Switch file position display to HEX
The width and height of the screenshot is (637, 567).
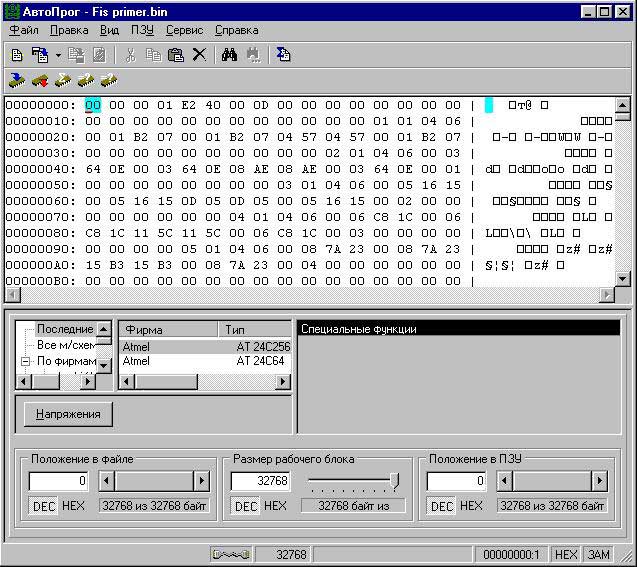(x=73, y=506)
